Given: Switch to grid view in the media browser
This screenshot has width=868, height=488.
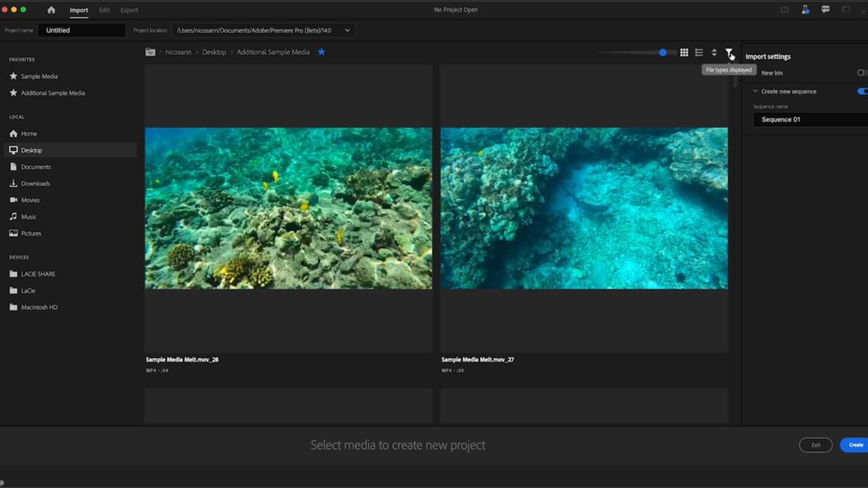Looking at the screenshot, I should tap(684, 52).
